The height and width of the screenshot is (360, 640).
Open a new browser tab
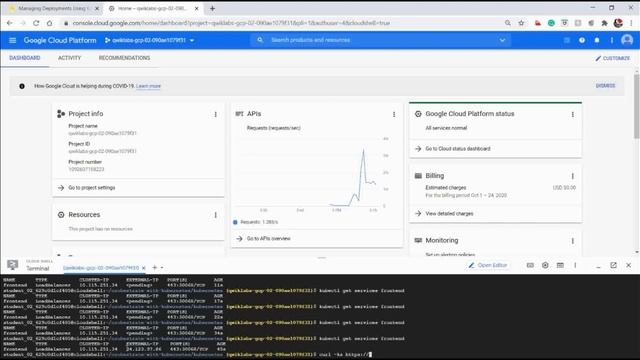[212, 9]
